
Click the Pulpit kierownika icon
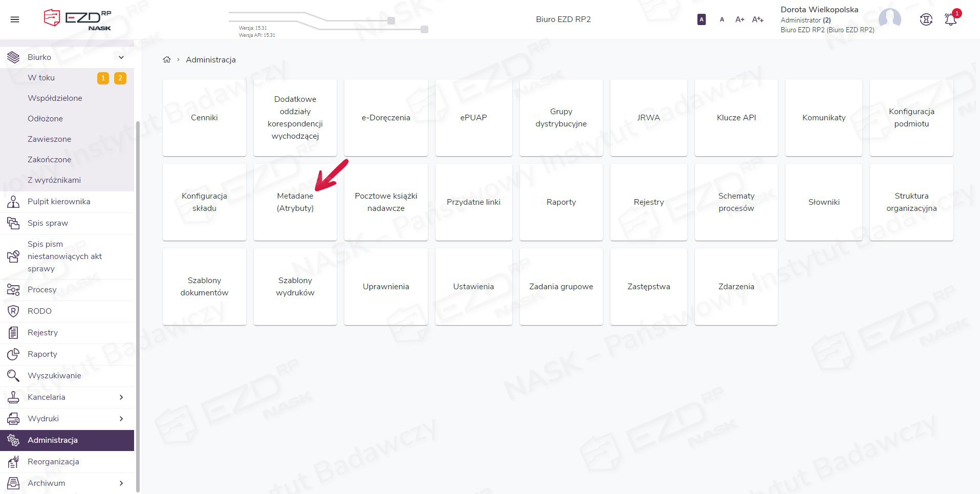pos(13,202)
